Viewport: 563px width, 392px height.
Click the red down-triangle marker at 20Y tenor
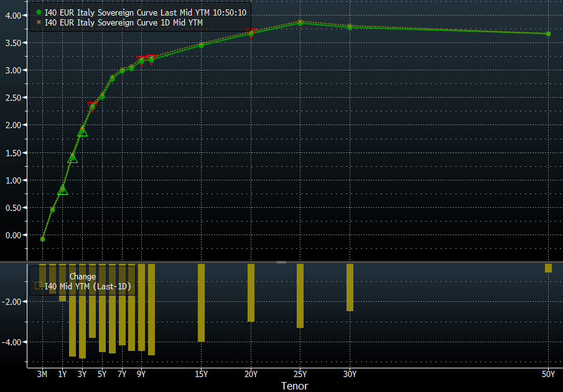click(x=251, y=32)
